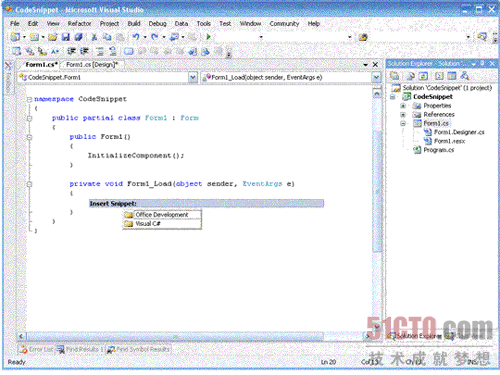Select Office Development snippet folder
This screenshot has width=500, height=375.
162,215
